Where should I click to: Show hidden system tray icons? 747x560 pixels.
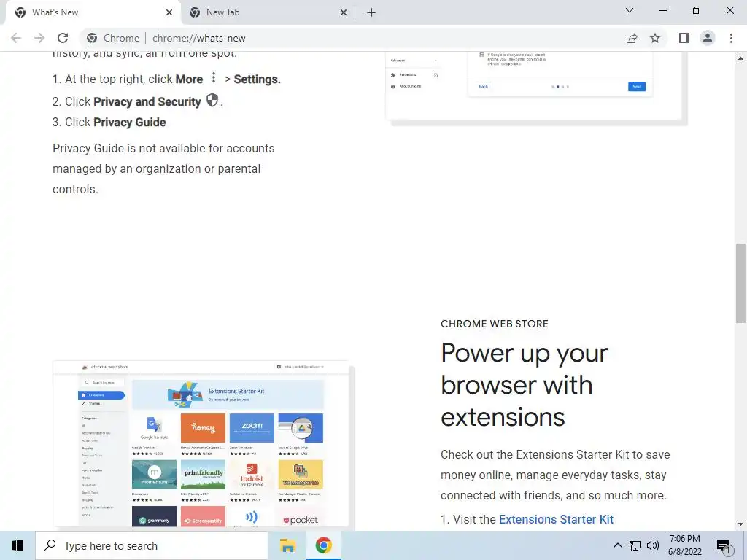point(617,545)
